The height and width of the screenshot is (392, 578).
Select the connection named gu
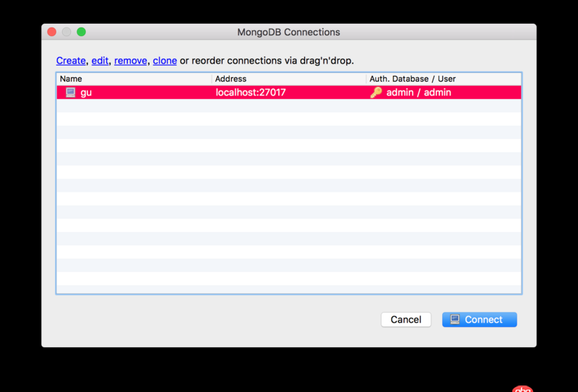(x=289, y=92)
